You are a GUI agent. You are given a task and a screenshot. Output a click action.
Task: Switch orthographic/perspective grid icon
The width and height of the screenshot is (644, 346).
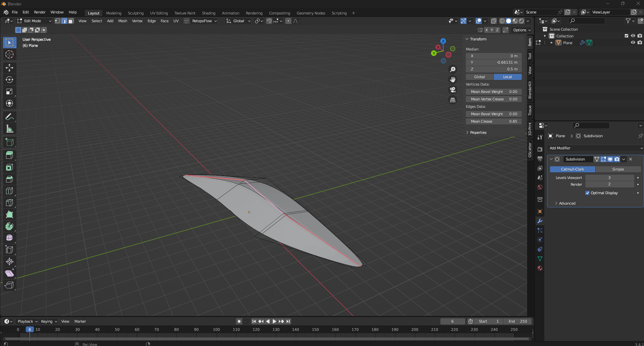pyautogui.click(x=453, y=100)
